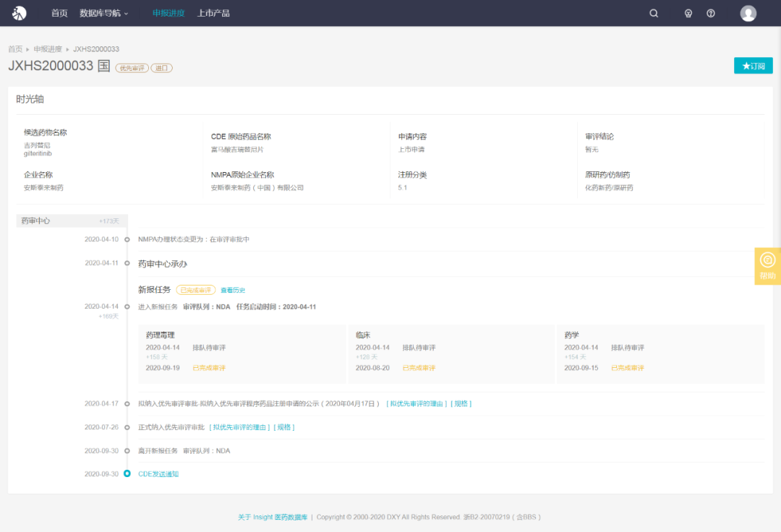This screenshot has height=532, width=781.
Task: Click the 安斯泰来制药（中国）有限公司 company name
Action: [257, 188]
